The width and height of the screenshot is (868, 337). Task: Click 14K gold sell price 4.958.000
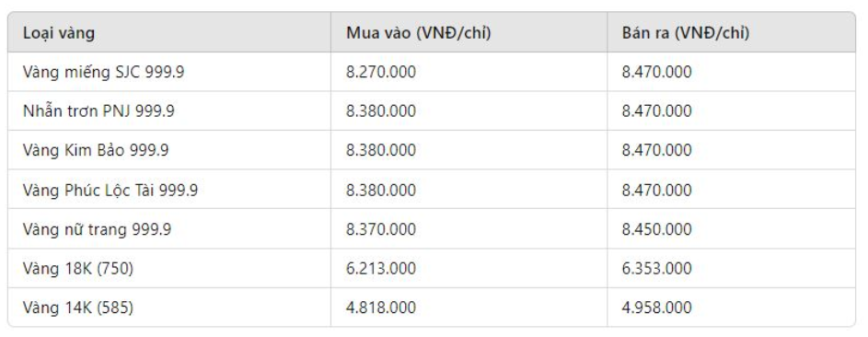tap(656, 308)
